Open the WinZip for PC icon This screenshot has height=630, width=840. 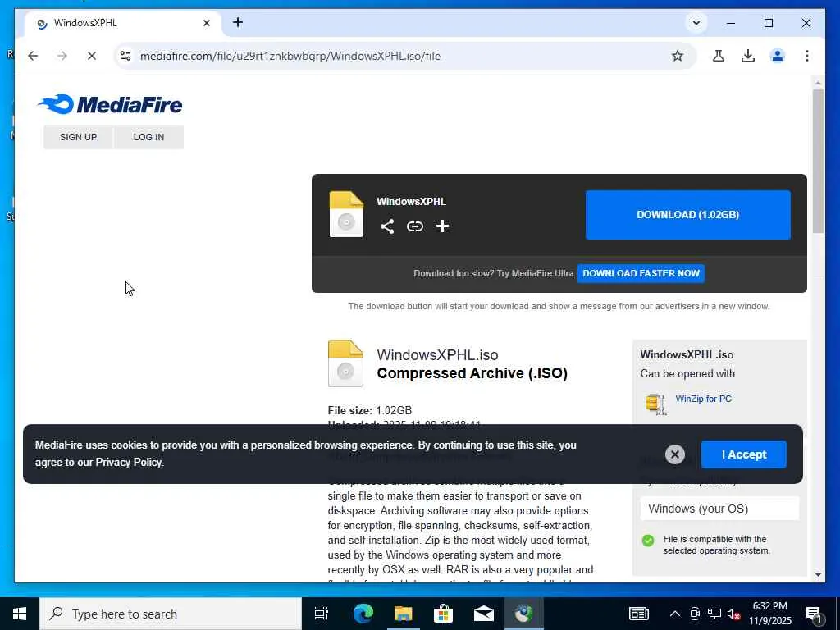[655, 404]
